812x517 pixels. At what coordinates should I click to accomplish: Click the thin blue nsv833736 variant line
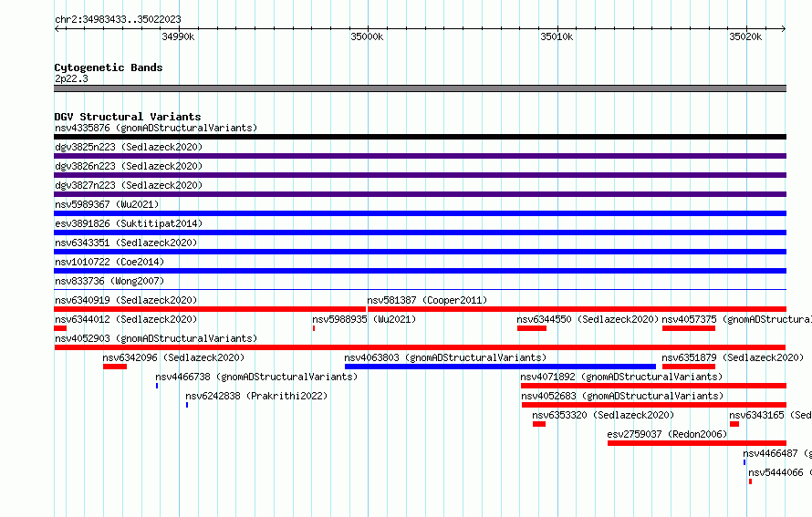click(420, 289)
